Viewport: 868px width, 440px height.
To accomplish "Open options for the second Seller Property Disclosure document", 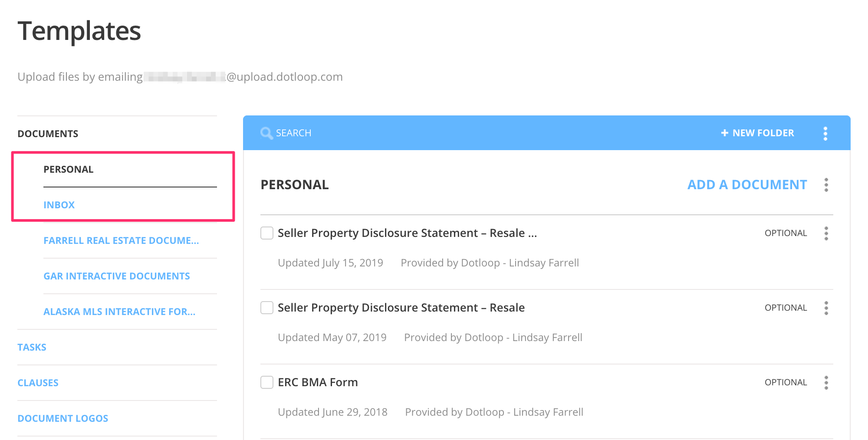I will tap(826, 308).
